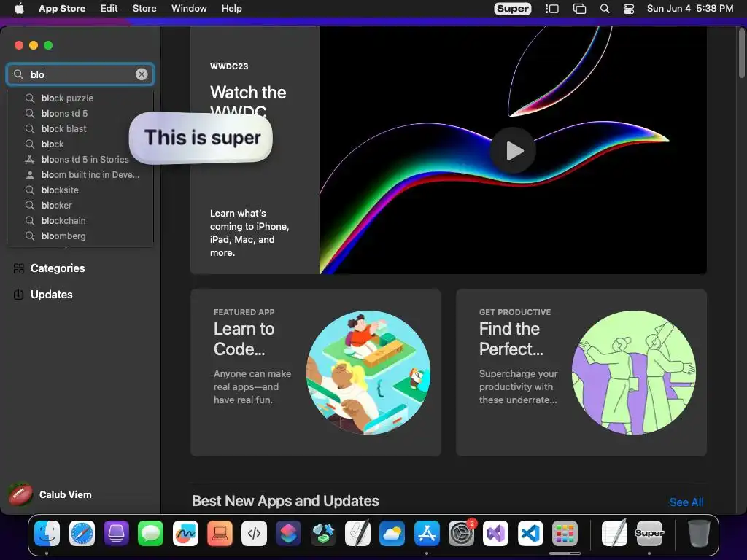Click See All for Best New Apps

(686, 502)
